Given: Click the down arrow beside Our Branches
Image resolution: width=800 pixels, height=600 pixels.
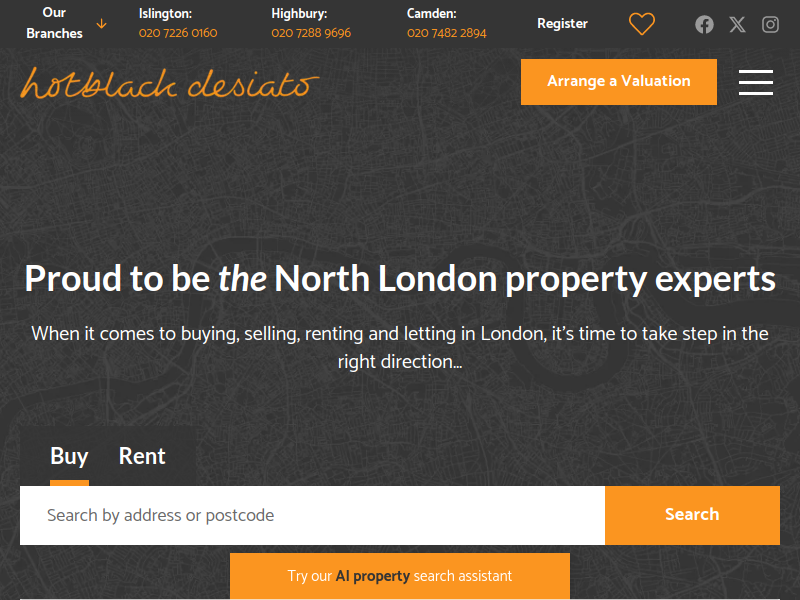Looking at the screenshot, I should [x=102, y=23].
